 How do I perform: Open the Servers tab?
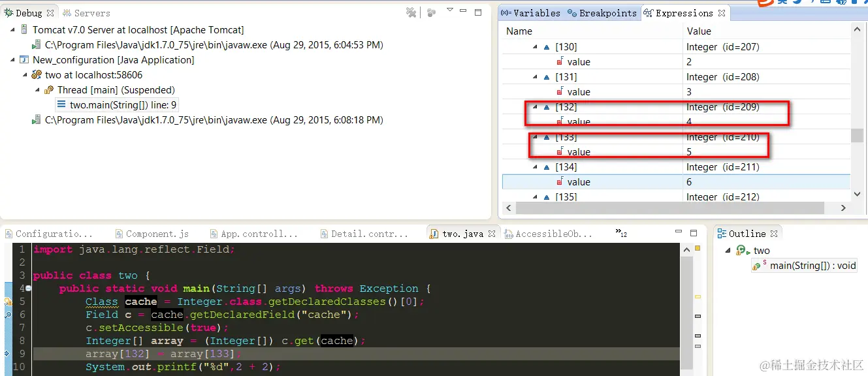coord(86,13)
